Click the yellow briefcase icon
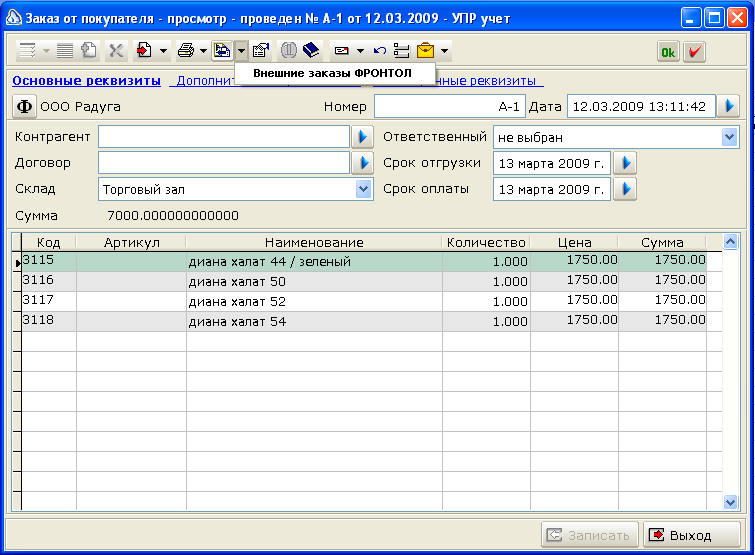 pyautogui.click(x=426, y=50)
